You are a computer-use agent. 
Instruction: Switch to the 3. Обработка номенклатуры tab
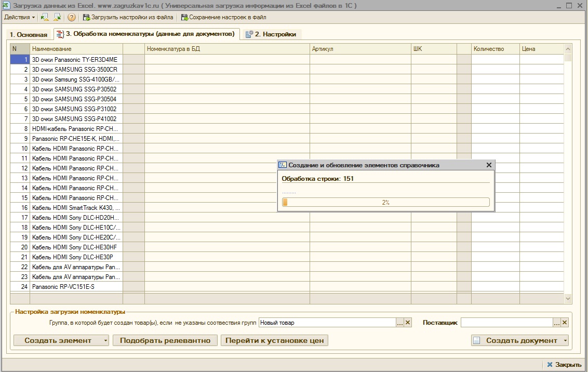click(146, 34)
